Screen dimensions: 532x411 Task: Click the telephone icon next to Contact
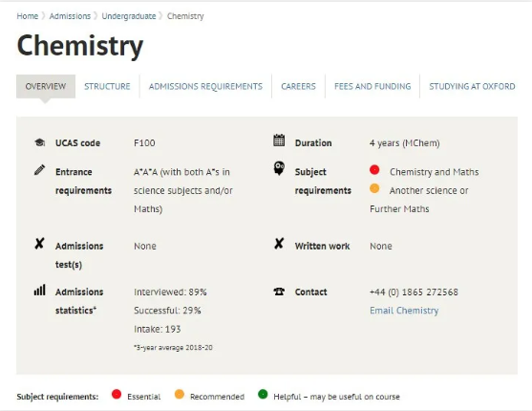pos(279,292)
